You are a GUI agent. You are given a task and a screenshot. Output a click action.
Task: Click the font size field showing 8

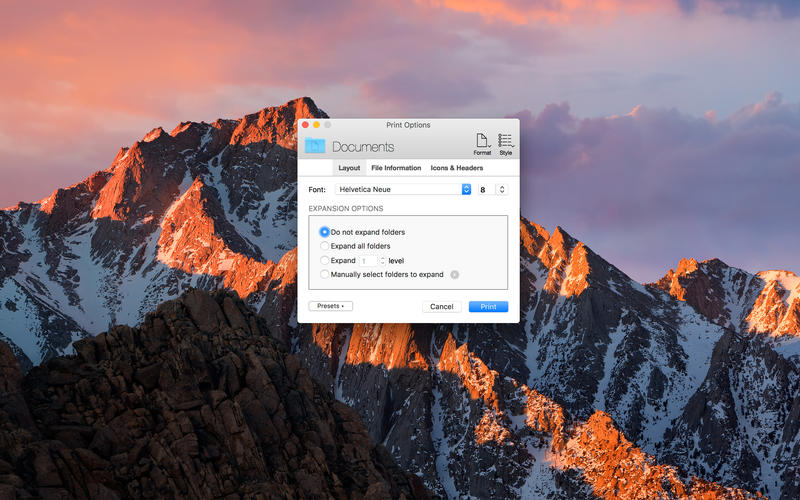coord(487,189)
